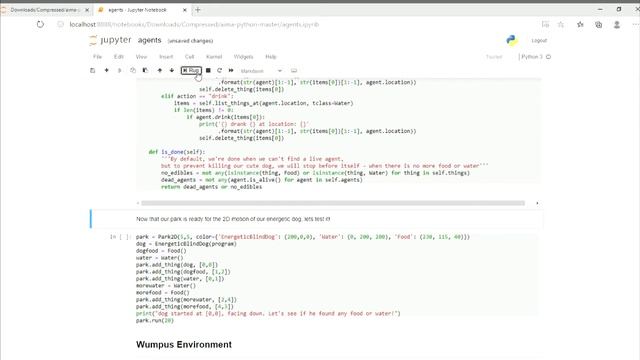The width and height of the screenshot is (640, 360).
Task: Open browser collections
Action: [598, 24]
